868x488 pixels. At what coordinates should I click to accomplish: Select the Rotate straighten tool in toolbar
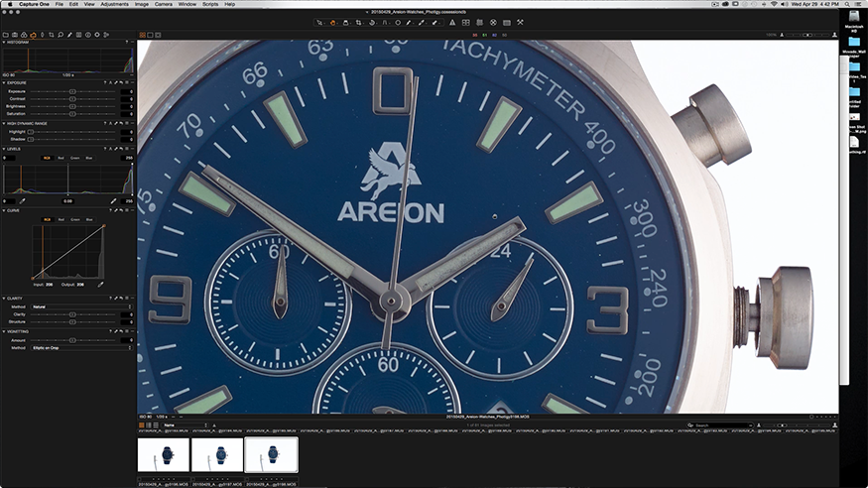click(x=372, y=23)
